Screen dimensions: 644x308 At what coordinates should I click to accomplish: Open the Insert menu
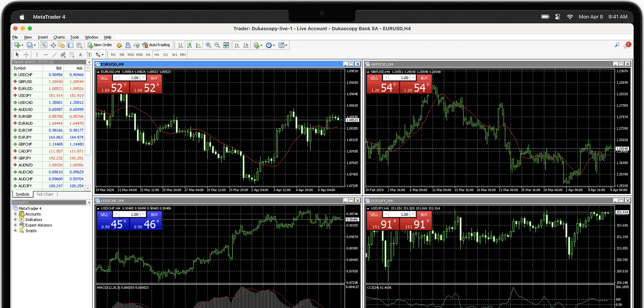coord(43,37)
